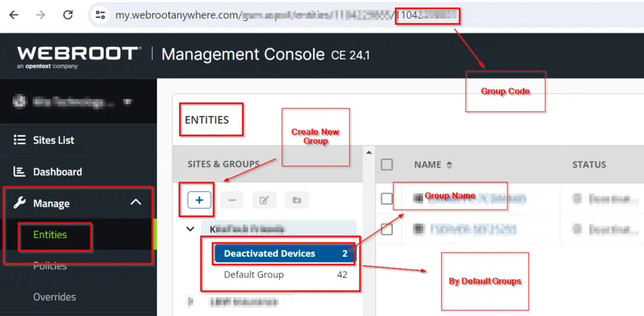This screenshot has height=316, width=644.
Task: Click the browser forward arrow
Action: [41, 15]
